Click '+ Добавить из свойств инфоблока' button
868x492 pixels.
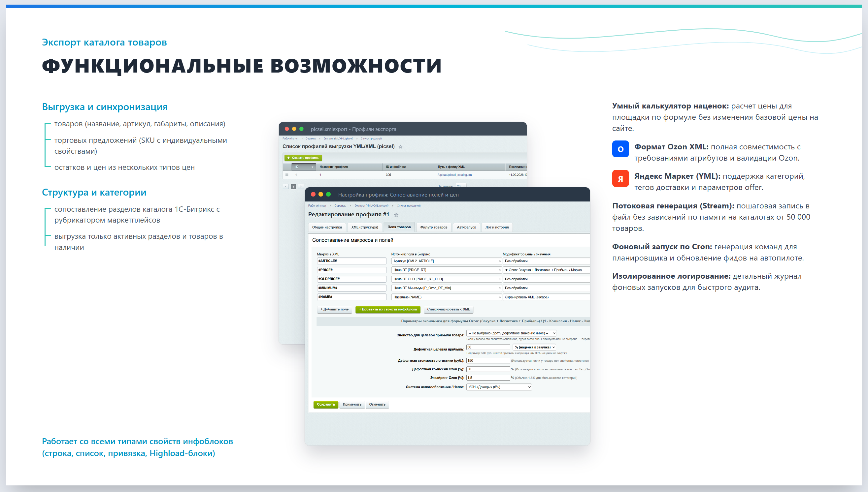point(388,309)
